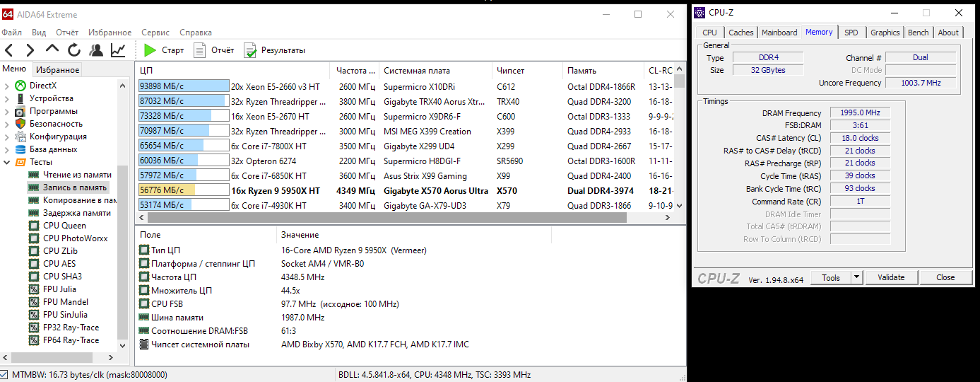The width and height of the screenshot is (980, 382).
Task: Click the Tools button in CPU-Z
Action: coord(831,277)
